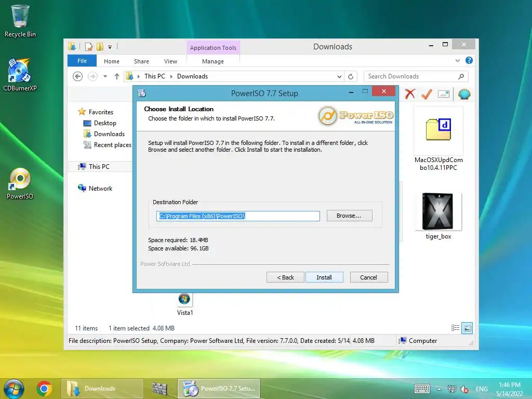This screenshot has width=532, height=399.
Task: Launch Google Chrome from the taskbar
Action: [44, 389]
